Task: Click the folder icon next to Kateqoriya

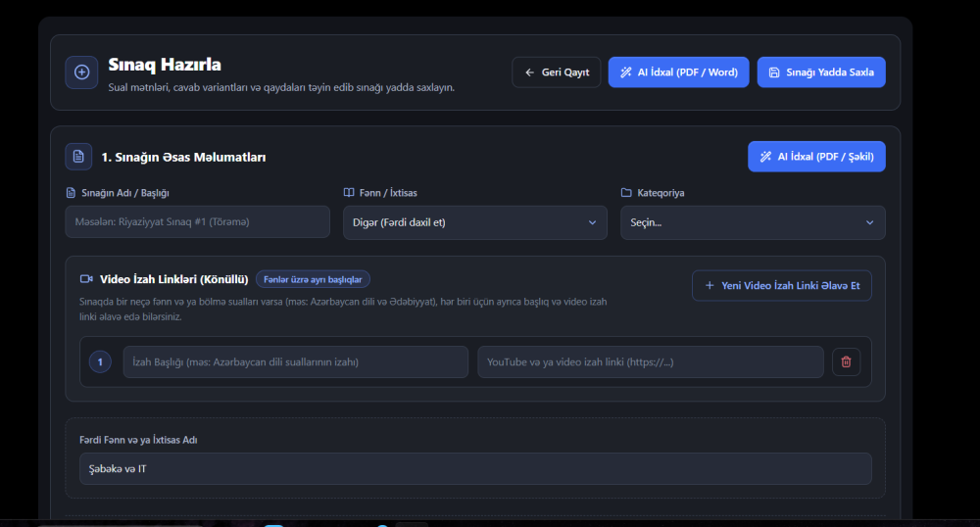Action: click(626, 192)
